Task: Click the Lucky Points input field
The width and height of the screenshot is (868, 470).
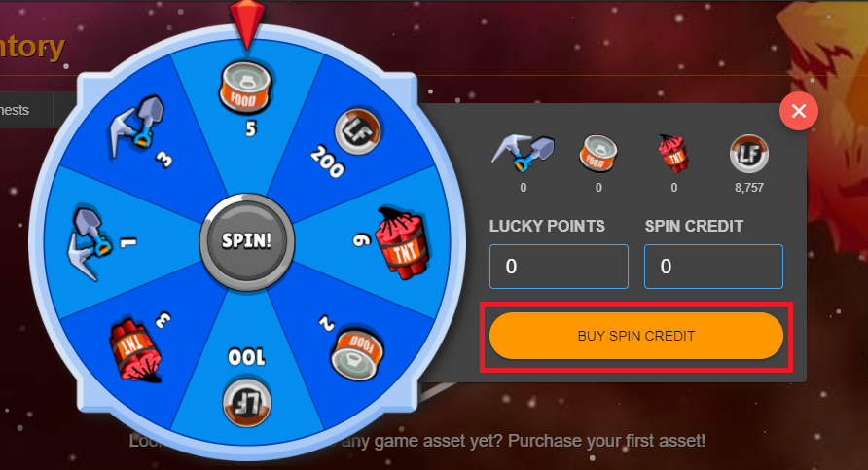Action: (559, 267)
